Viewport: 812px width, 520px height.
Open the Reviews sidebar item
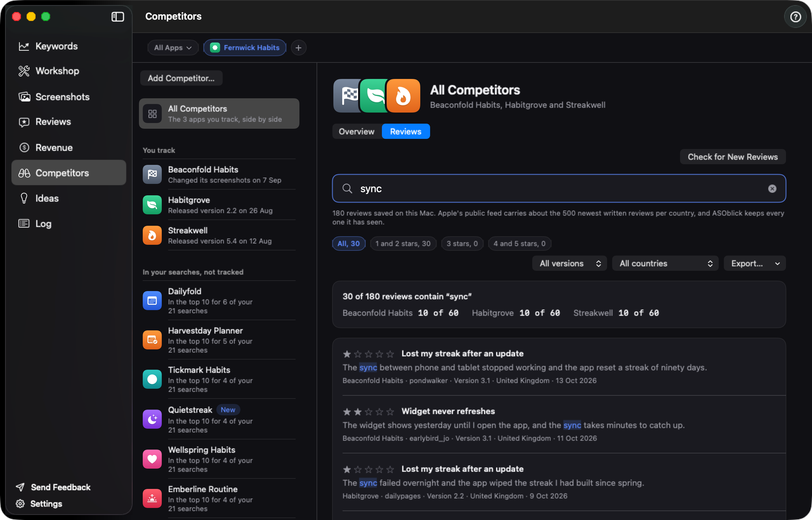click(x=69, y=121)
